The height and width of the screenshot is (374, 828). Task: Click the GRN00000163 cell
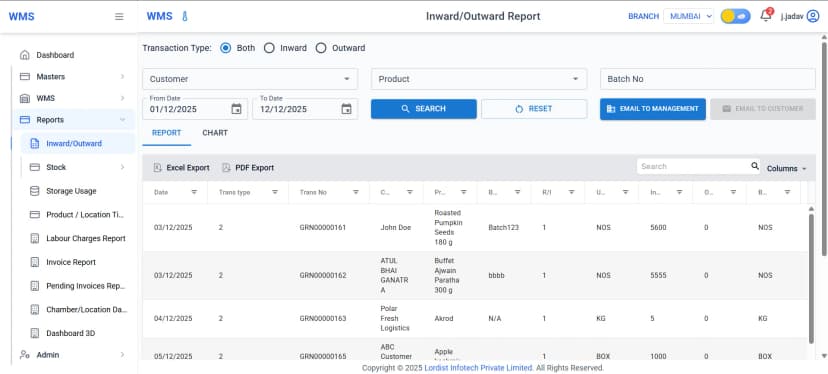pyautogui.click(x=323, y=319)
